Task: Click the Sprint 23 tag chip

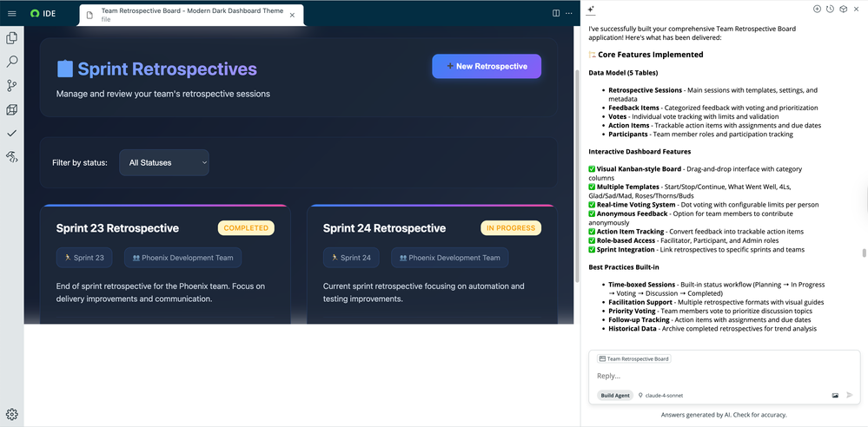Action: click(84, 257)
